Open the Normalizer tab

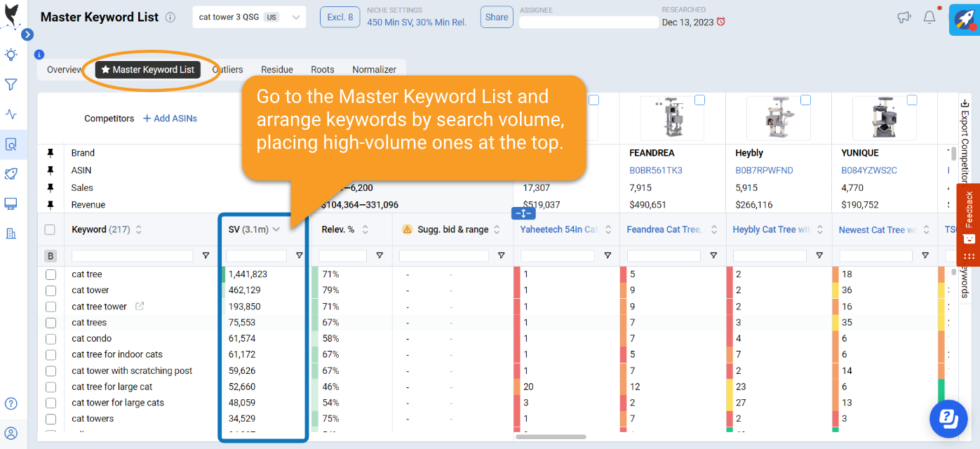pyautogui.click(x=374, y=69)
